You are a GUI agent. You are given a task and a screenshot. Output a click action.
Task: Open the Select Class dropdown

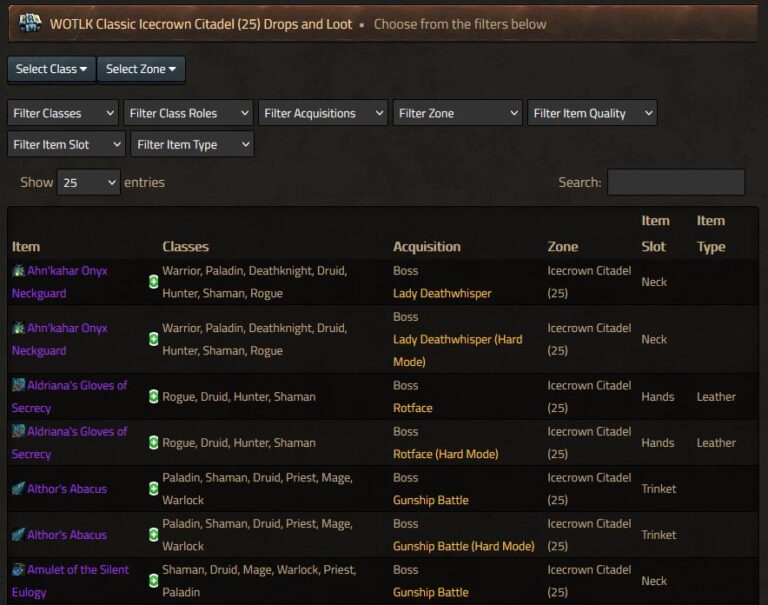tap(51, 69)
